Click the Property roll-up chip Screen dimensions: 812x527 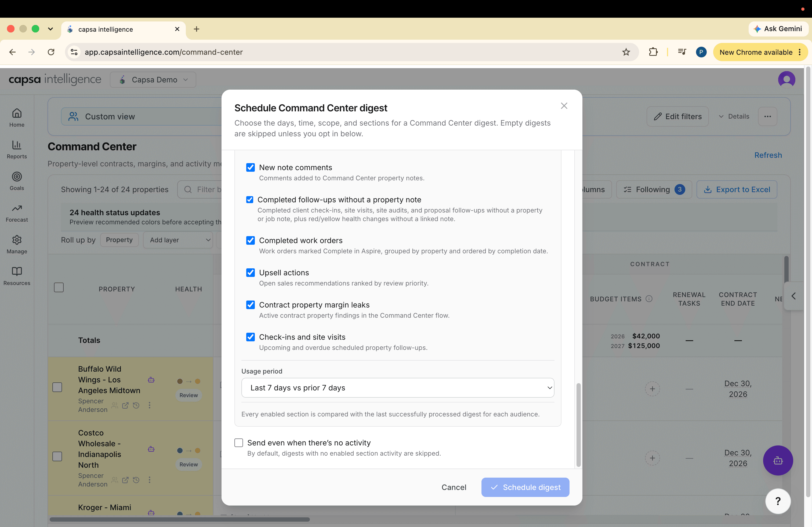(x=119, y=240)
